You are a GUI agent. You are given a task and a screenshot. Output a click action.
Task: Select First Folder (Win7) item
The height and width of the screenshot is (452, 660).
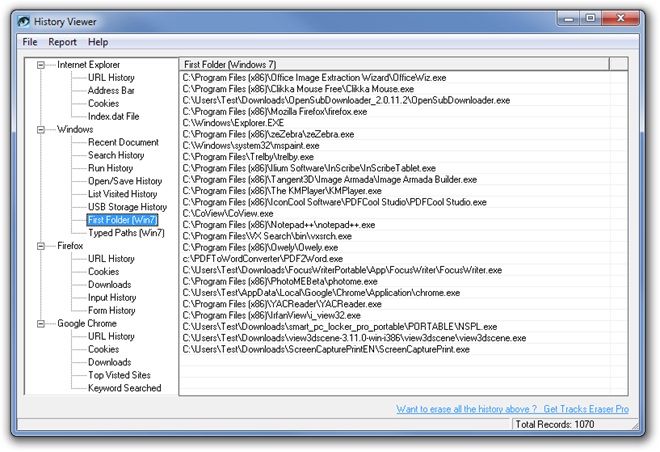(122, 220)
